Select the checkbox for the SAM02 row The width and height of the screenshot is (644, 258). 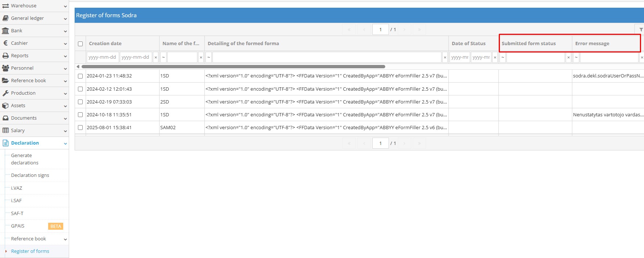(80, 128)
